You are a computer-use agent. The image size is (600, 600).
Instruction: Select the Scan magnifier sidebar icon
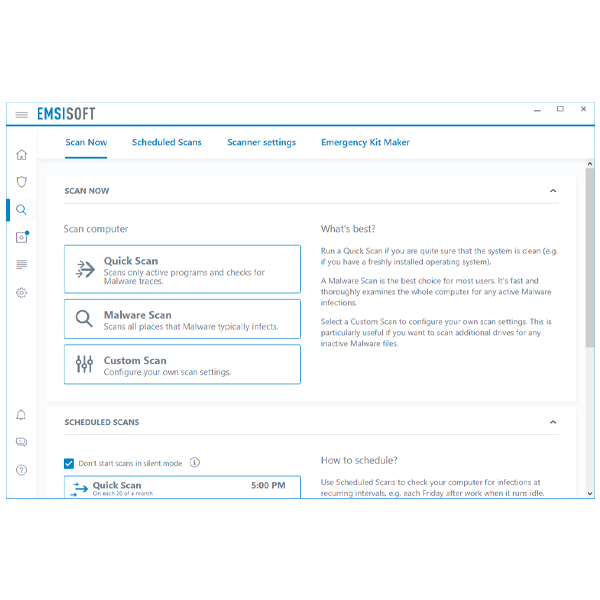pyautogui.click(x=21, y=210)
